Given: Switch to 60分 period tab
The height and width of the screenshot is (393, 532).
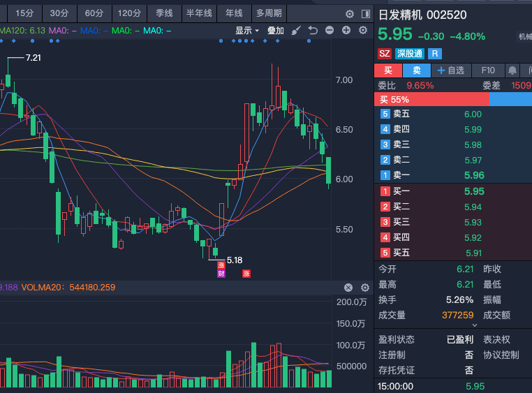Looking at the screenshot, I should (94, 13).
